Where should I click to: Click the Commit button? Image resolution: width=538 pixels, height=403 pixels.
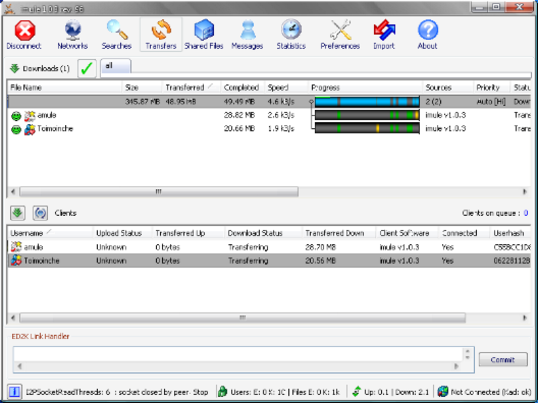pyautogui.click(x=503, y=359)
